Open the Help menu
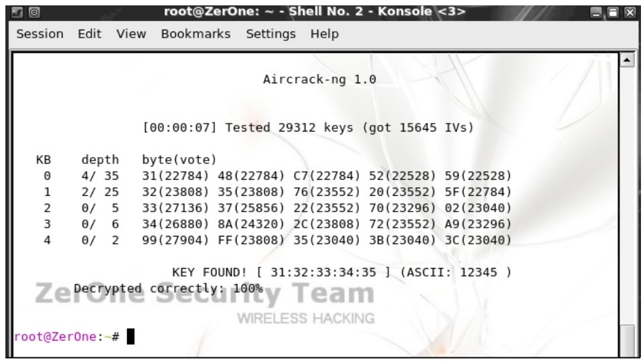The width and height of the screenshot is (643, 364). (325, 34)
